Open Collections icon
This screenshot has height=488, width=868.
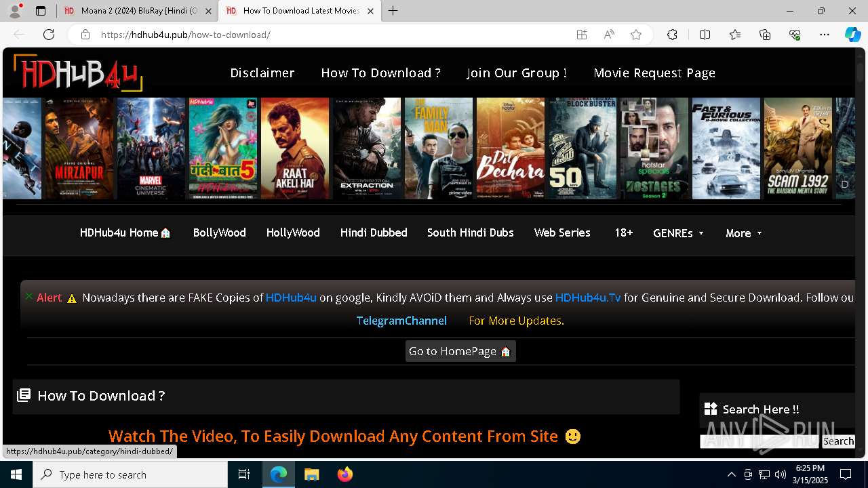click(x=765, y=35)
